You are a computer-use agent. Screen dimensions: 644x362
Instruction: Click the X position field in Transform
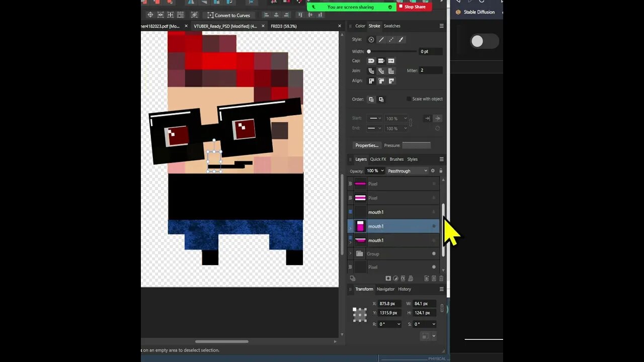tap(390, 304)
